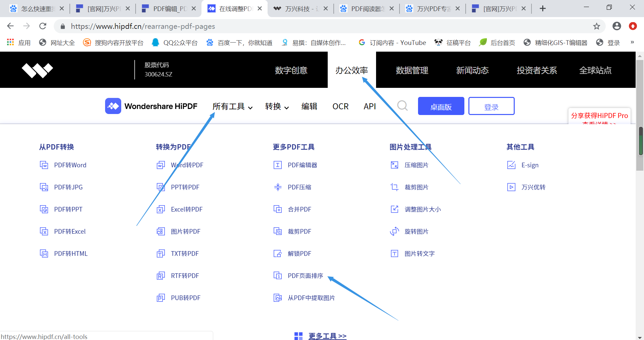Click the 桌面版 button
644x340 pixels.
(441, 106)
